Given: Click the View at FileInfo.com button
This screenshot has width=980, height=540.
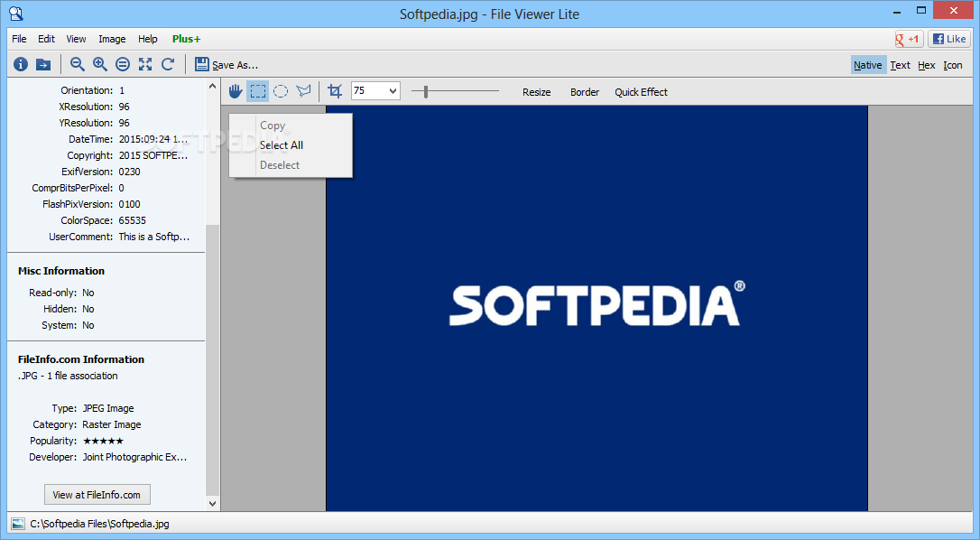Looking at the screenshot, I should [x=97, y=494].
